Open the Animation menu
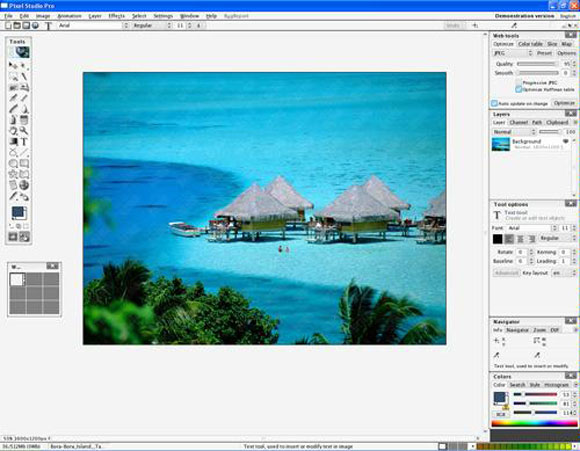Image resolution: width=580 pixels, height=451 pixels. point(69,16)
